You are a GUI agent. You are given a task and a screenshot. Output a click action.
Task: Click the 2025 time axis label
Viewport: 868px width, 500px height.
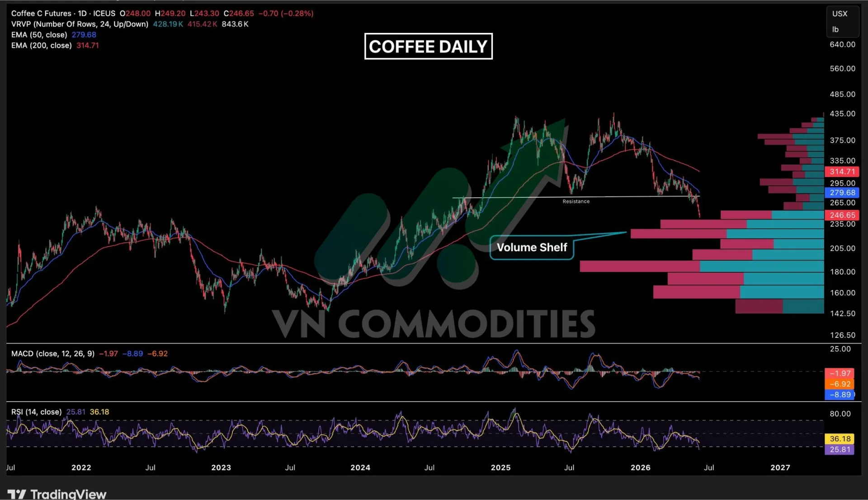point(500,468)
